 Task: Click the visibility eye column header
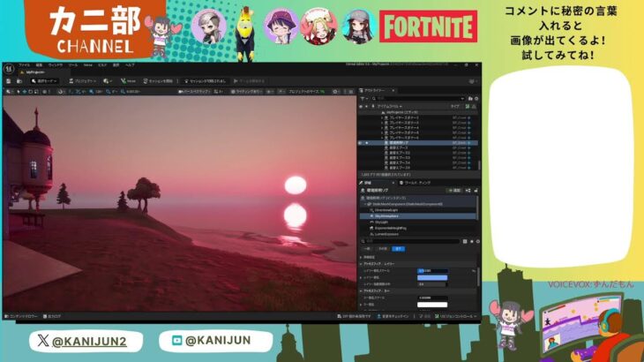(x=361, y=107)
